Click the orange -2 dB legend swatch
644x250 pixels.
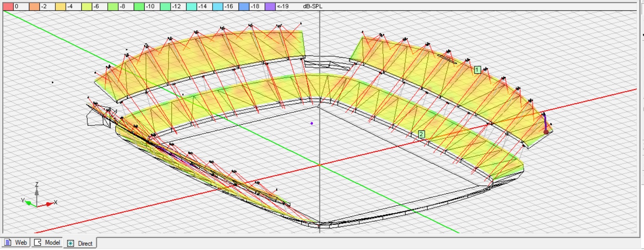34,7
